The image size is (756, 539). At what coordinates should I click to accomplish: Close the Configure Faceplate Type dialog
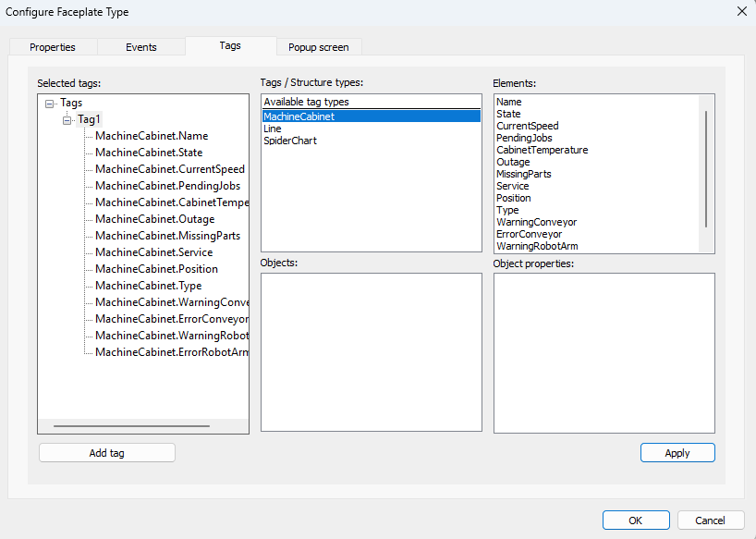click(741, 12)
